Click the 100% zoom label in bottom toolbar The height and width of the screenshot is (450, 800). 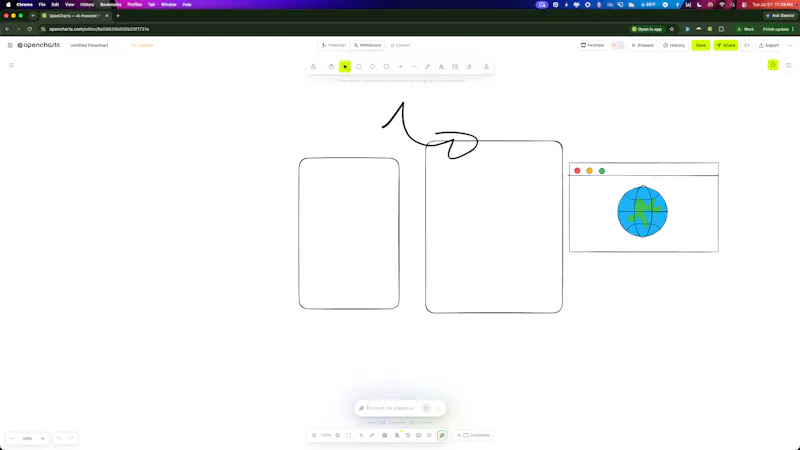click(x=326, y=435)
